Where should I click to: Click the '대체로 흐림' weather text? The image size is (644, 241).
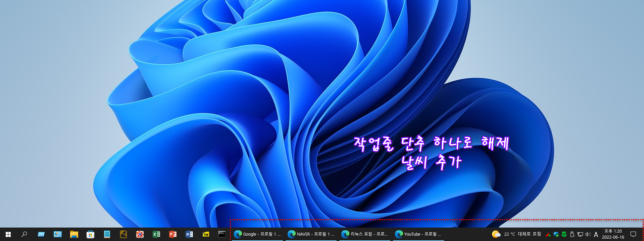pyautogui.click(x=529, y=234)
